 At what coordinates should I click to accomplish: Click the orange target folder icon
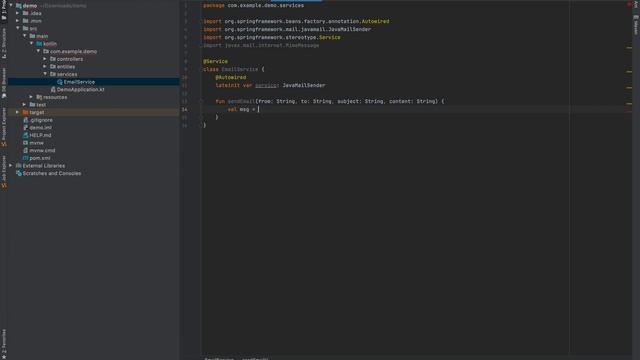[x=25, y=112]
